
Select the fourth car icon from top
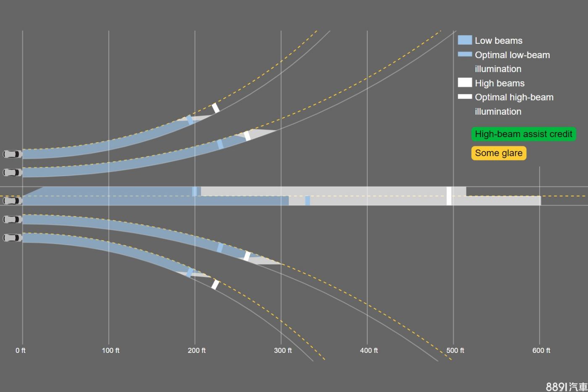[12, 220]
